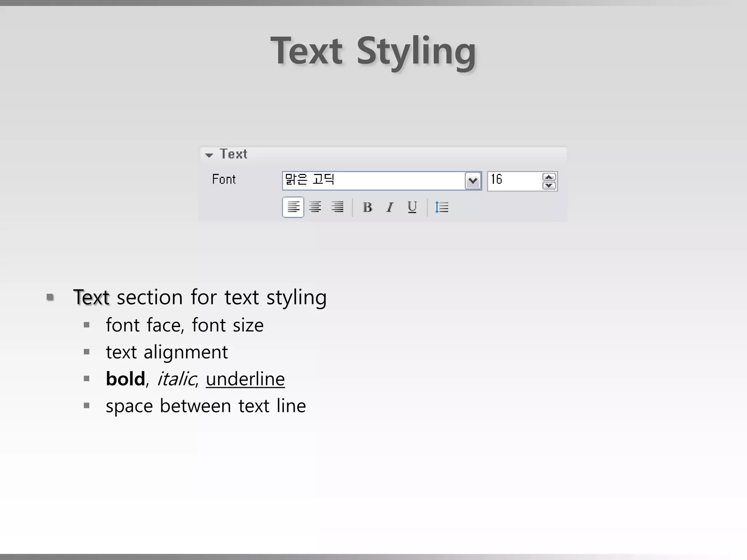
Task: Select the align left icon
Action: point(293,207)
